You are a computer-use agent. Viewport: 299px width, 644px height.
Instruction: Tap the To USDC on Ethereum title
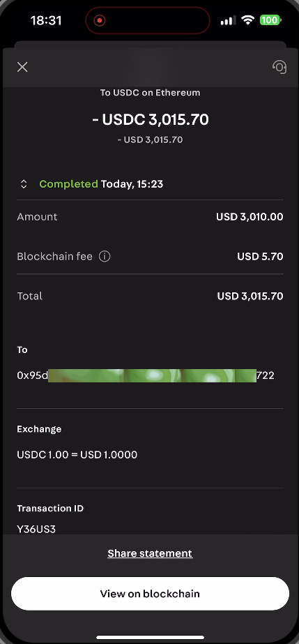(150, 93)
